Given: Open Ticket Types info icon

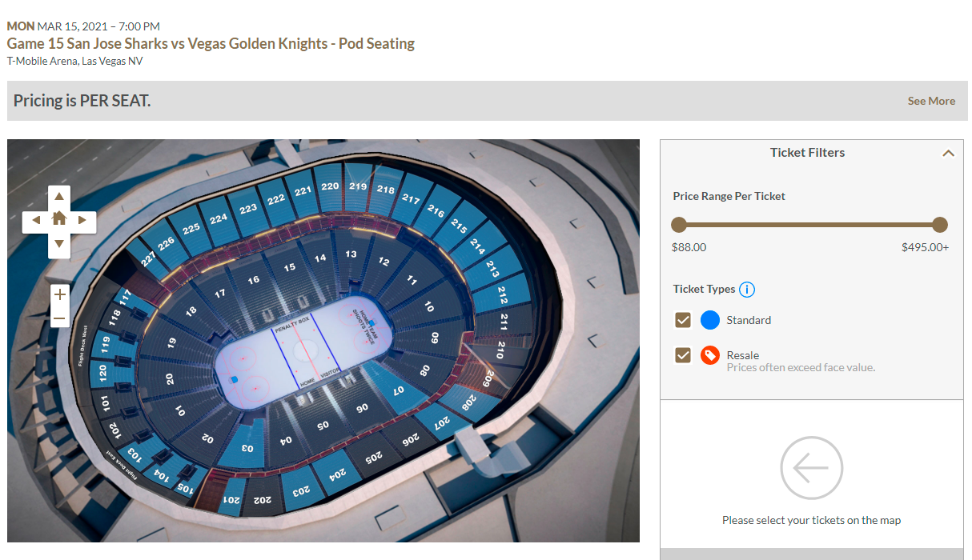Looking at the screenshot, I should (x=747, y=290).
